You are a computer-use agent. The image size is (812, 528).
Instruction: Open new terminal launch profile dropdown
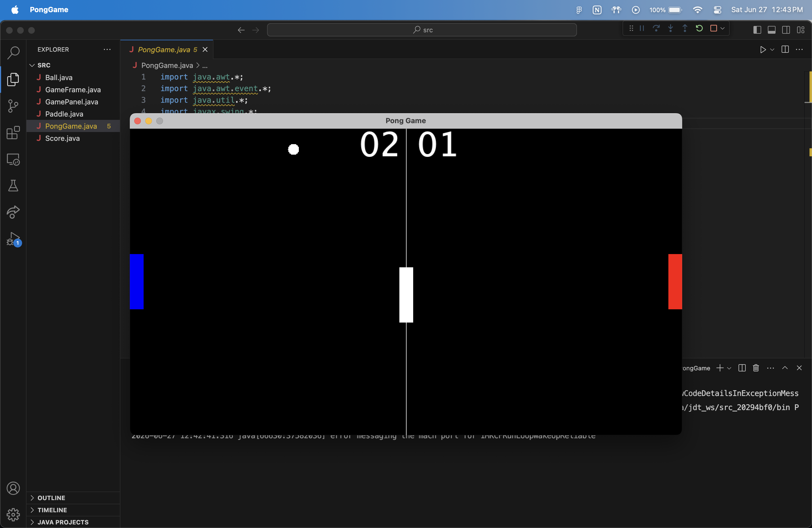(x=729, y=368)
